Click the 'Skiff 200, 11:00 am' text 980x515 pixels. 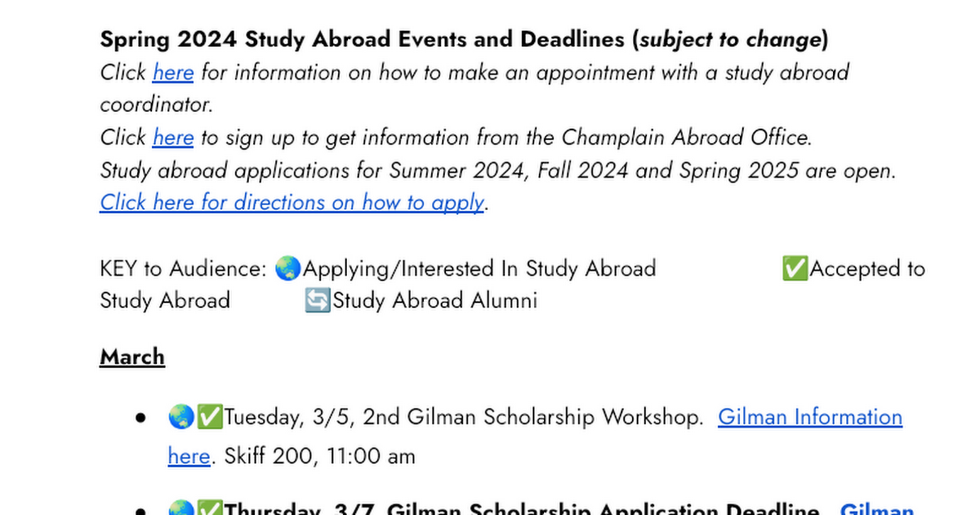(x=320, y=456)
